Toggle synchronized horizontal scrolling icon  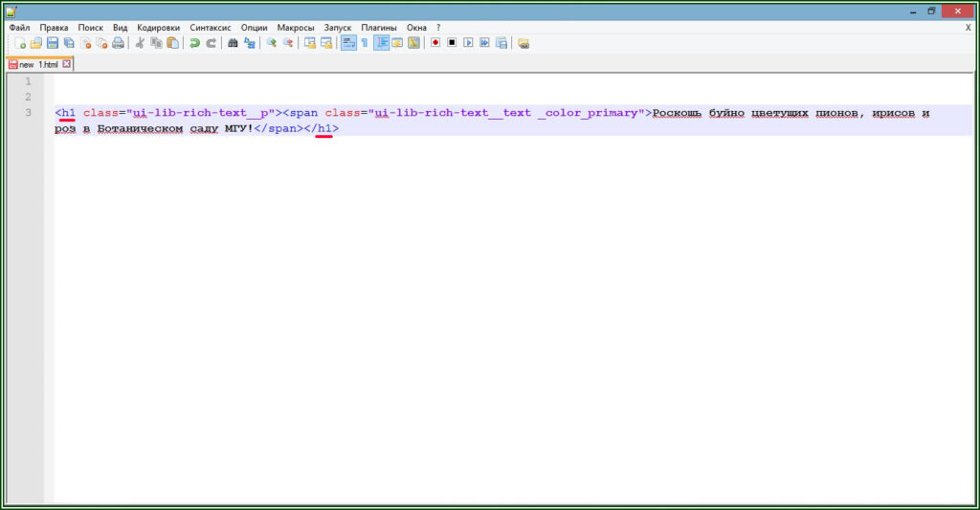click(326, 43)
